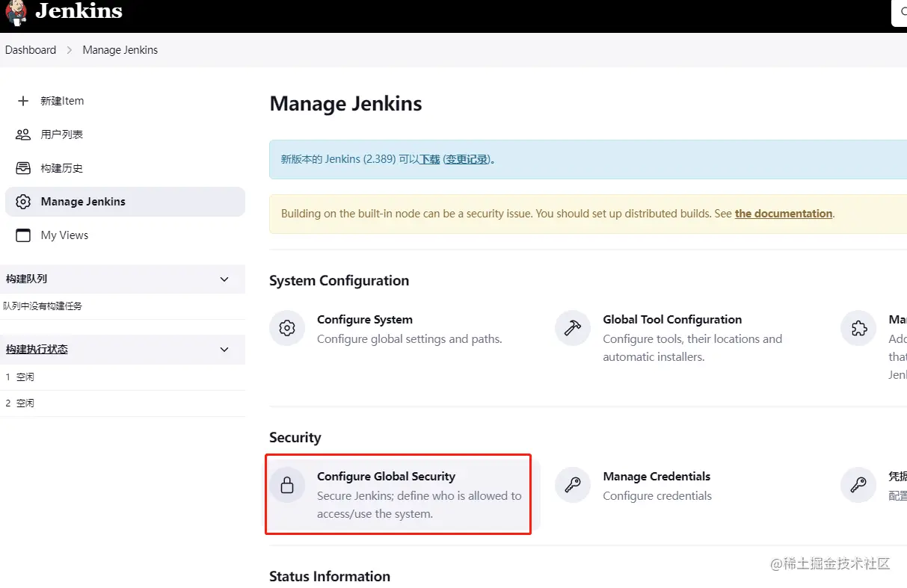Click the puzzle piece plugin icon

pyautogui.click(x=858, y=328)
